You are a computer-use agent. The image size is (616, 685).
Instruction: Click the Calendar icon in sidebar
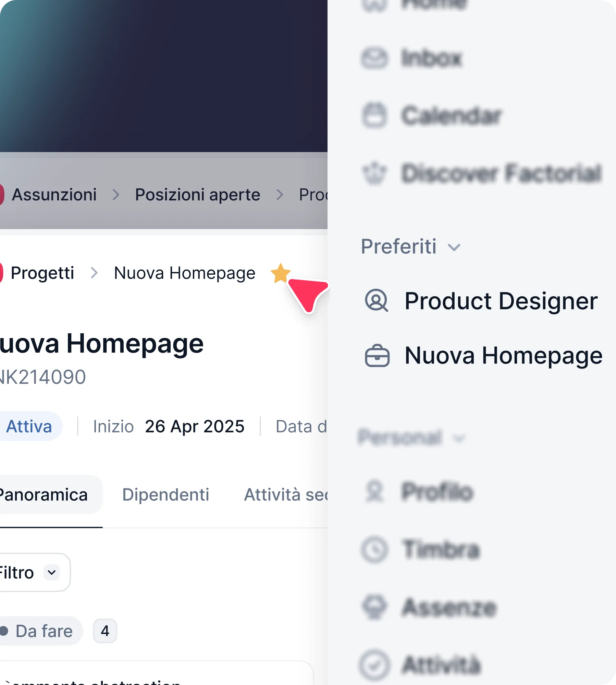[x=374, y=115]
